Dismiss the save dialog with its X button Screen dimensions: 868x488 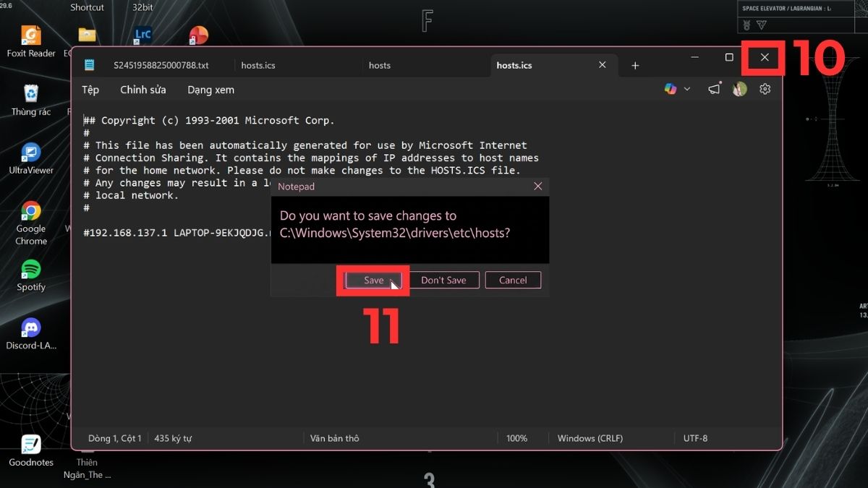[x=537, y=187]
